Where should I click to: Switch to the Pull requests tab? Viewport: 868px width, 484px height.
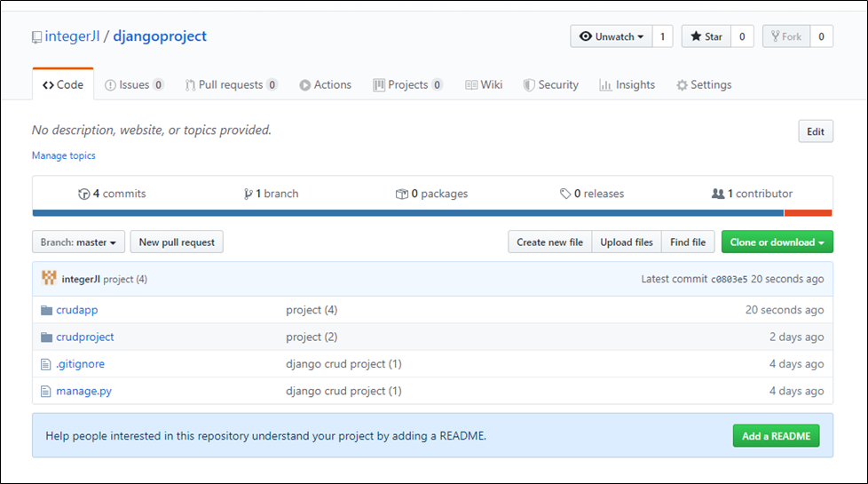231,84
